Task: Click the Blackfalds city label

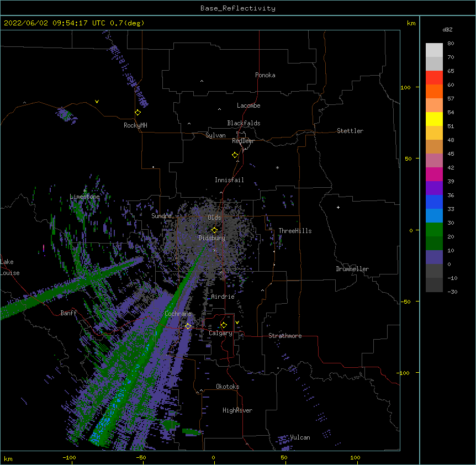Action: 244,123
